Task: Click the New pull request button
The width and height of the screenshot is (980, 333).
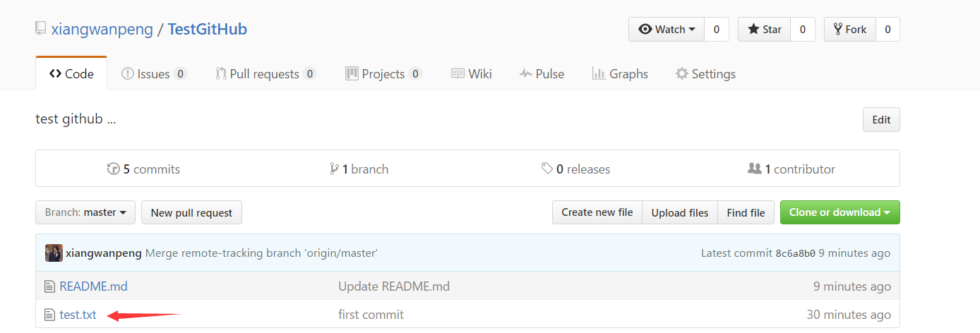Action: (191, 212)
